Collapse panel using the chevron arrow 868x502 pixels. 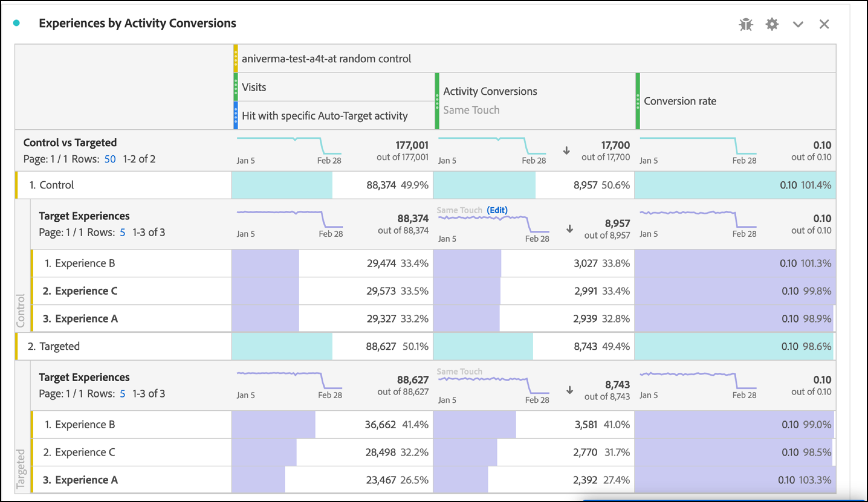tap(798, 24)
